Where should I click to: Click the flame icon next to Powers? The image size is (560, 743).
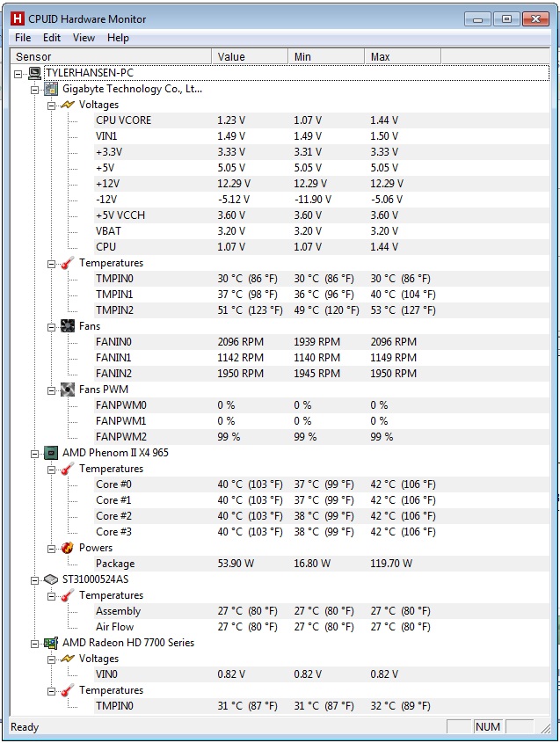pyautogui.click(x=68, y=548)
